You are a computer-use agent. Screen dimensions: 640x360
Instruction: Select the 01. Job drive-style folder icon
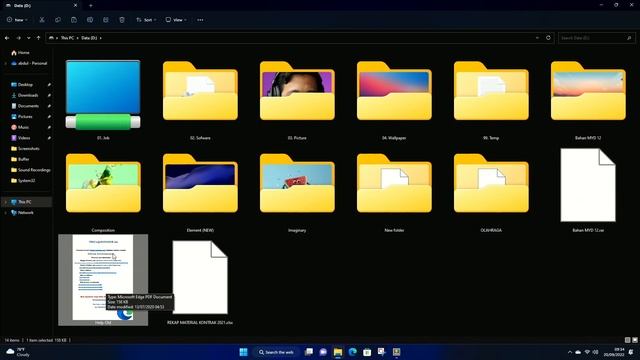(103, 95)
